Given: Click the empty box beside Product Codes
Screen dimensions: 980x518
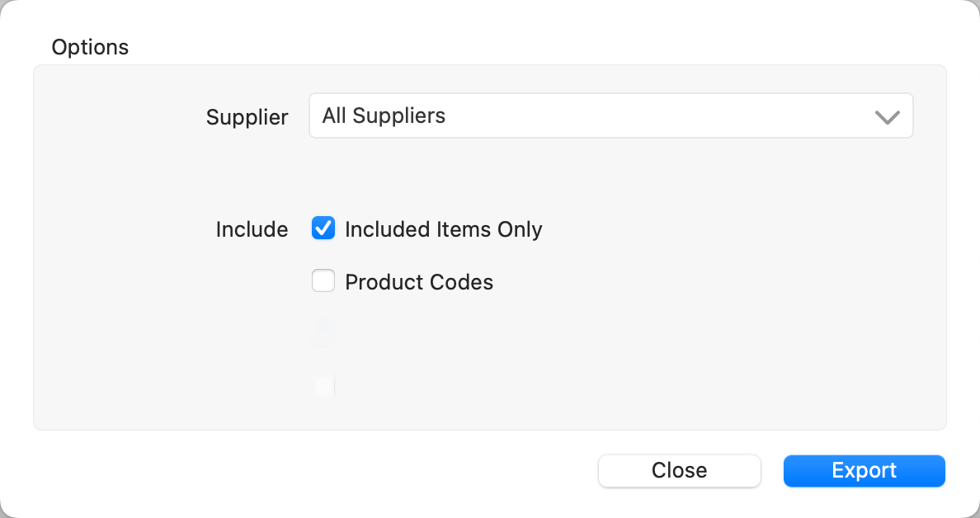Looking at the screenshot, I should pyautogui.click(x=323, y=282).
